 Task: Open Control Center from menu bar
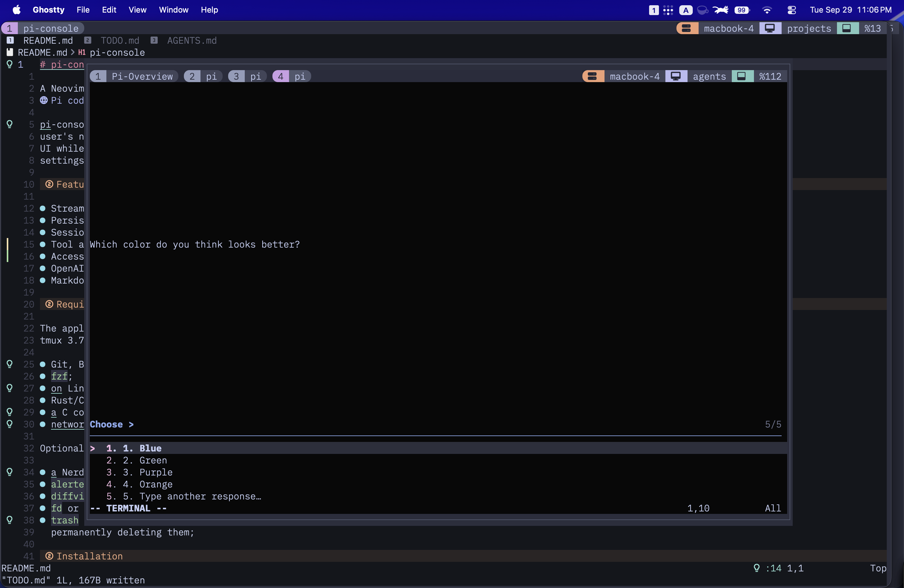tap(791, 10)
